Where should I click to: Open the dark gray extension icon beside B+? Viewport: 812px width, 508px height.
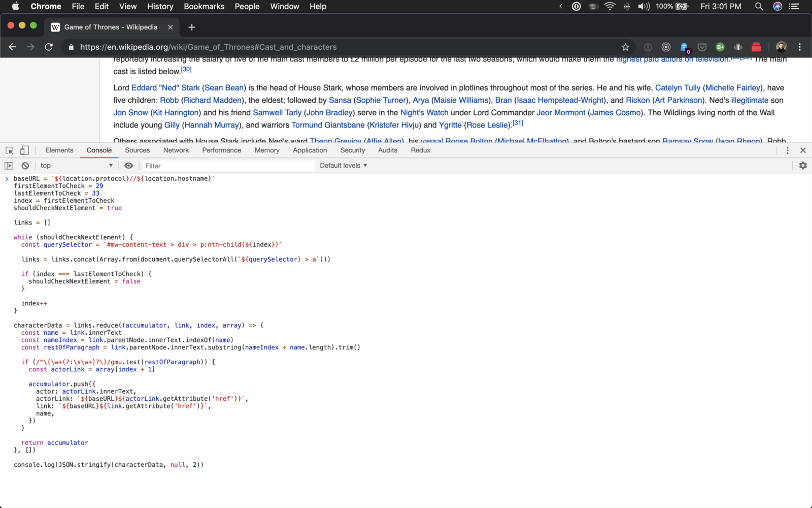(x=738, y=47)
